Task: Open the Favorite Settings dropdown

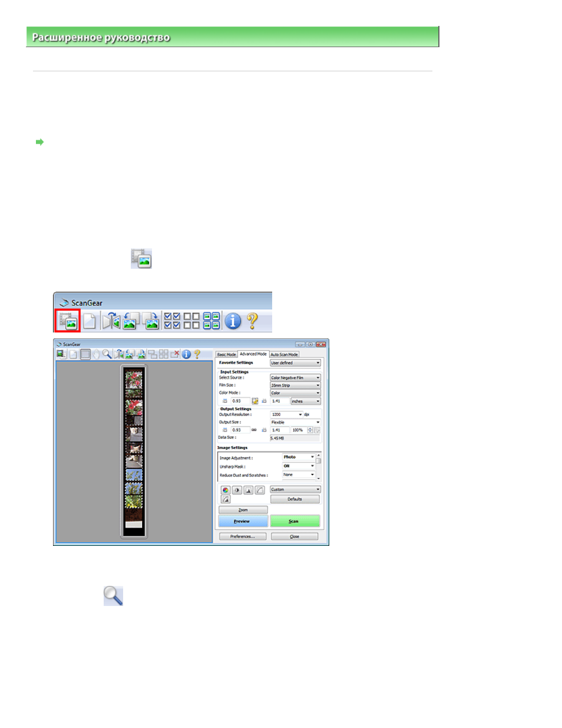Action: tap(295, 363)
